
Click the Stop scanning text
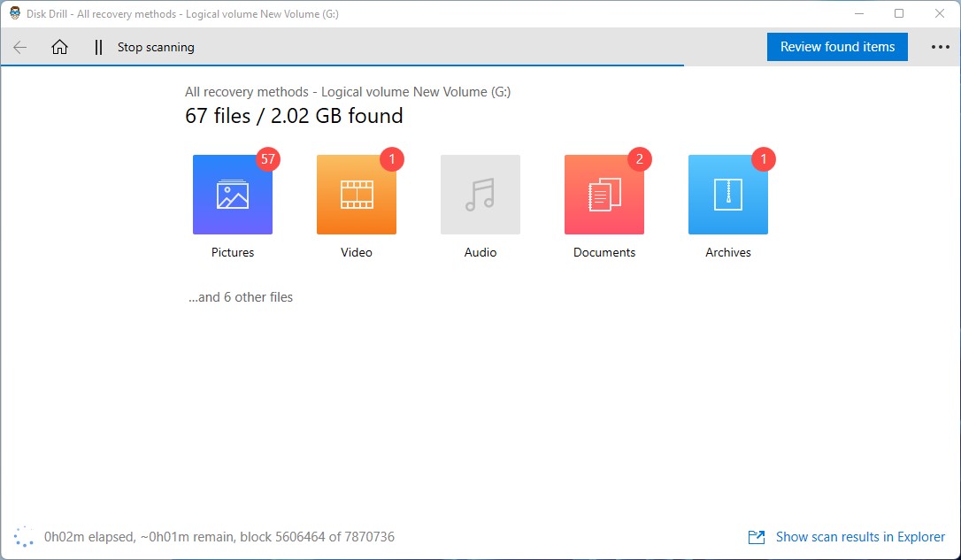coord(156,48)
